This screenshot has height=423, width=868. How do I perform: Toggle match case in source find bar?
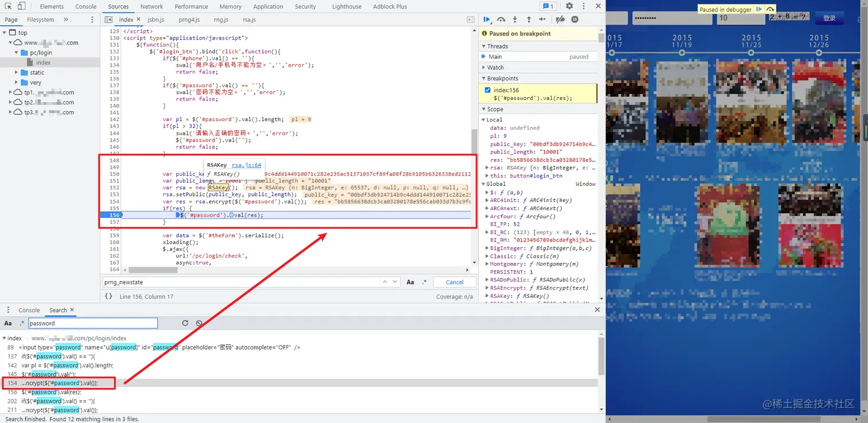410,282
